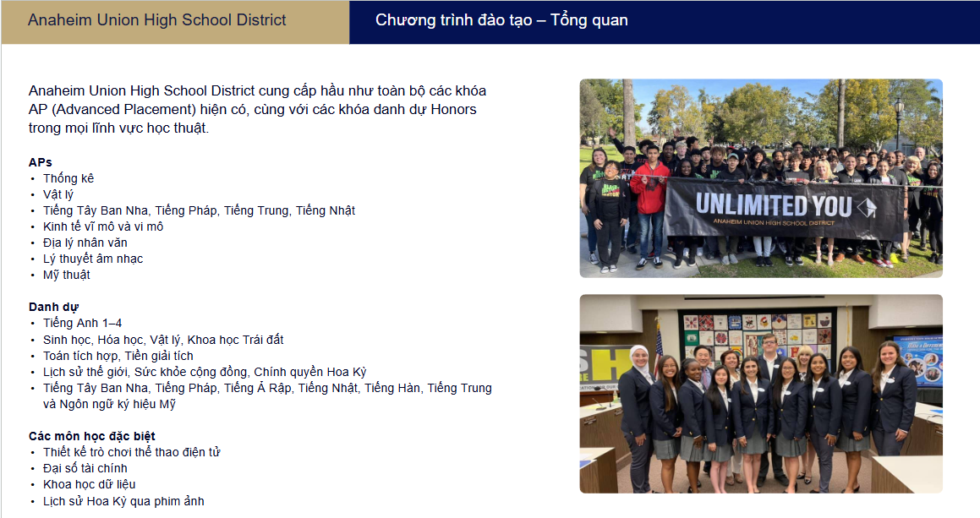
Task: Click the 'Danh dự' section heading
Action: point(53,307)
